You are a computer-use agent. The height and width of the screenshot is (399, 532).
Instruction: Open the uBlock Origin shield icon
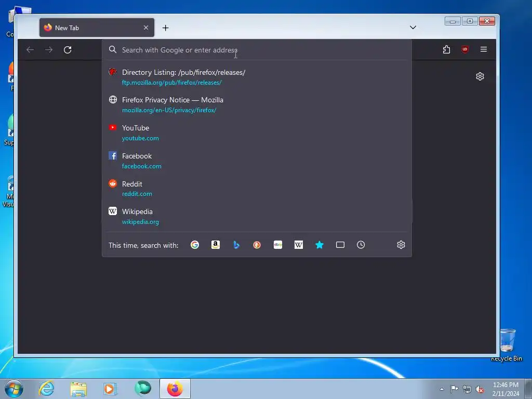(x=465, y=49)
